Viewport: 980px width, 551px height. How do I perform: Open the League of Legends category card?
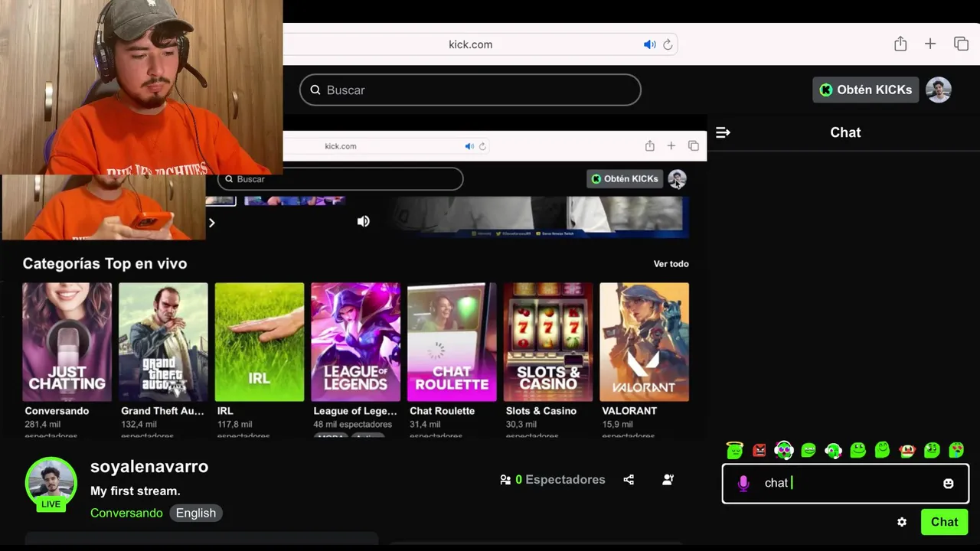click(355, 342)
